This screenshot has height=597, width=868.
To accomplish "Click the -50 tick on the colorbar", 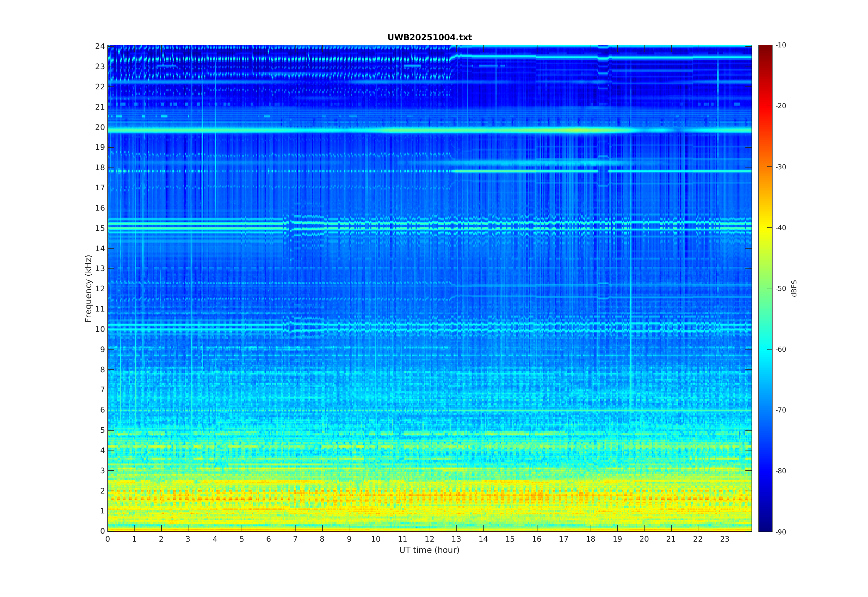I will coord(780,288).
